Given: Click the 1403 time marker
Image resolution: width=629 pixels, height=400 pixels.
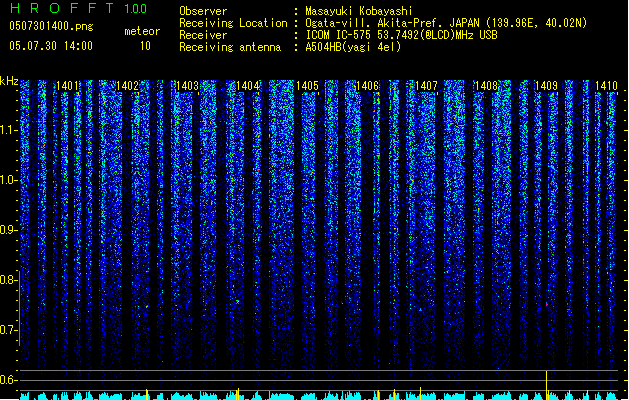Looking at the screenshot, I should [x=187, y=86].
